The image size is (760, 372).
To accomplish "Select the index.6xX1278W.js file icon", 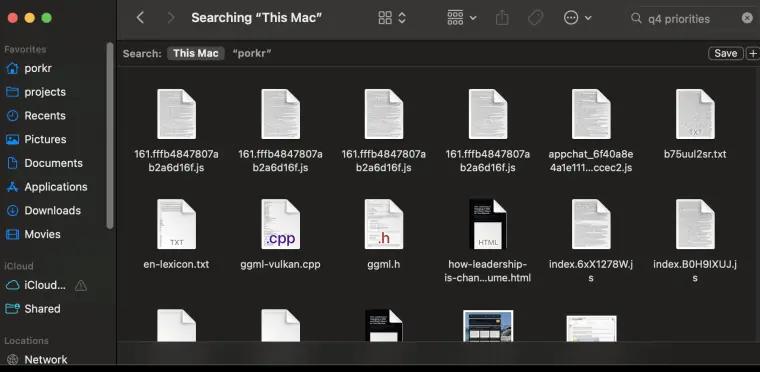I will click(591, 224).
